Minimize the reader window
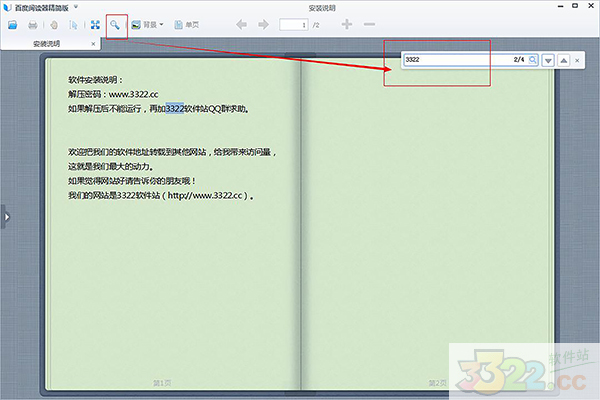Viewport: 600px width, 400px height. [x=561, y=6]
